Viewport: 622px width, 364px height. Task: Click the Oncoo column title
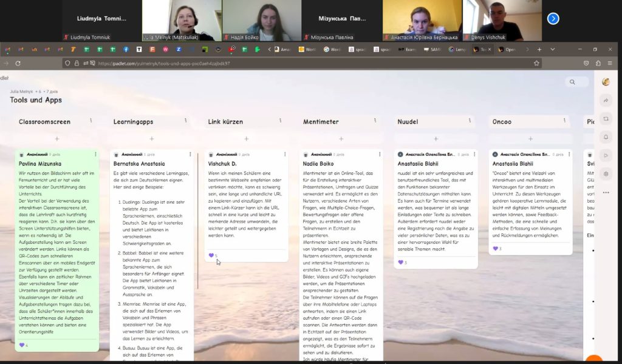coord(502,121)
